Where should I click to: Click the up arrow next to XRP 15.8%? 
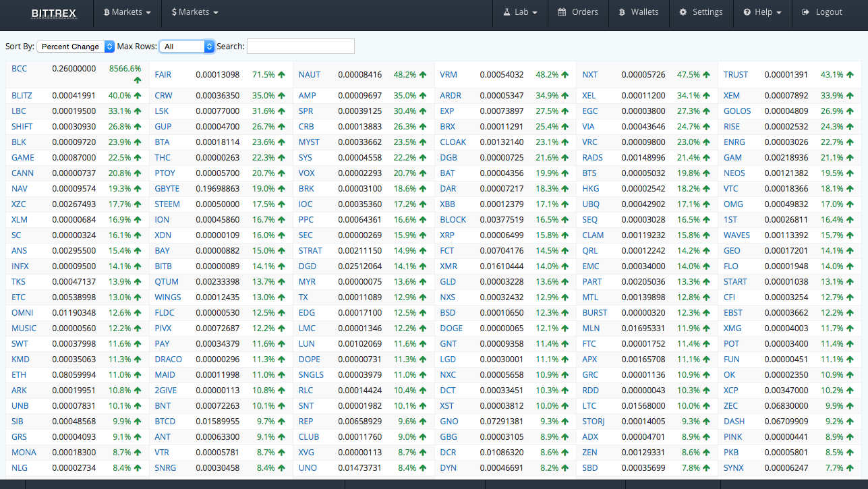[565, 235]
